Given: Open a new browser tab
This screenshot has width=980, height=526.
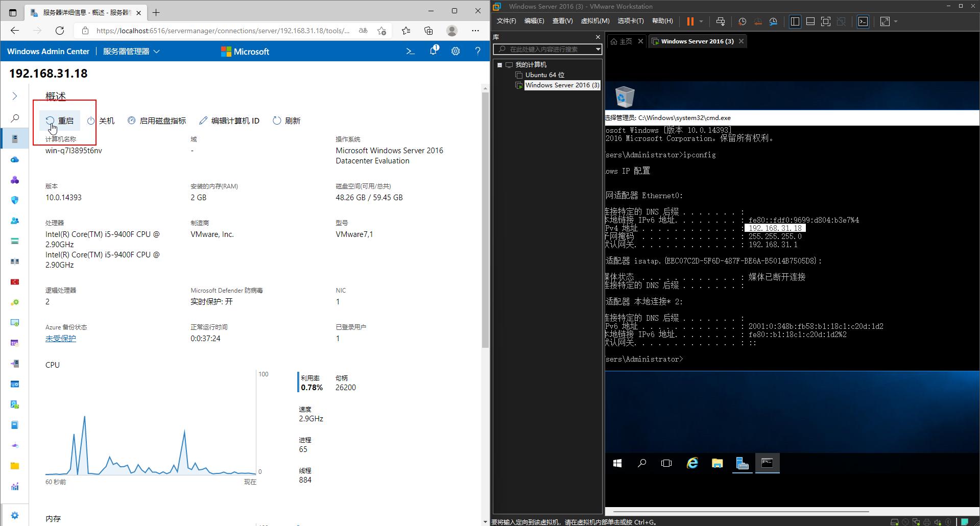Looking at the screenshot, I should [x=156, y=12].
